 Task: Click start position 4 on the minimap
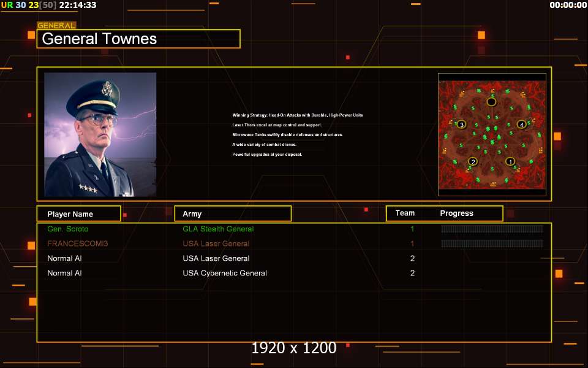pos(521,125)
